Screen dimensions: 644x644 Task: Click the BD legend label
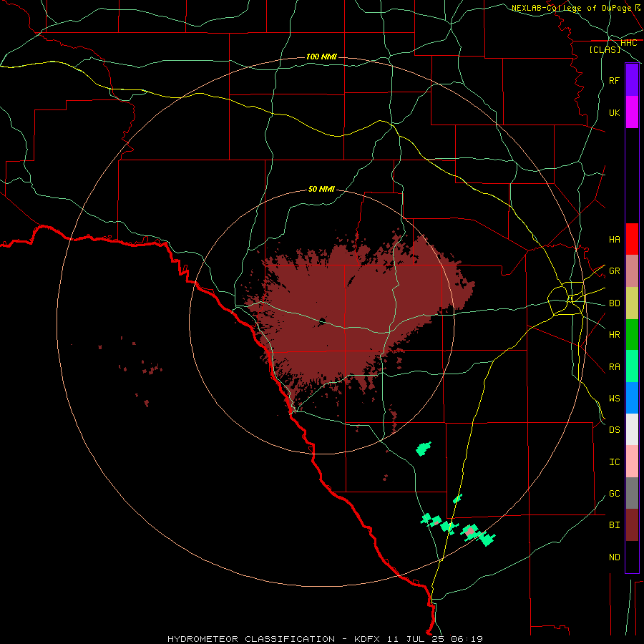click(614, 303)
